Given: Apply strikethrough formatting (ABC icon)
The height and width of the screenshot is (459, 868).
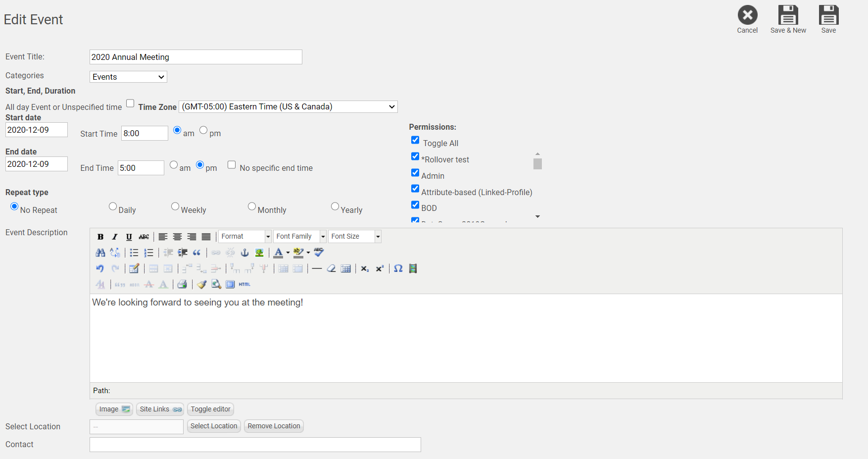Looking at the screenshot, I should pos(144,237).
